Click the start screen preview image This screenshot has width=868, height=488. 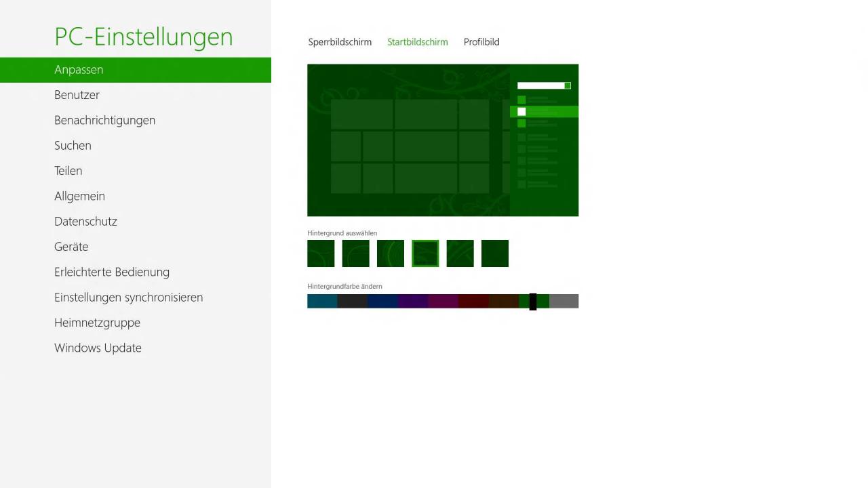click(x=443, y=140)
